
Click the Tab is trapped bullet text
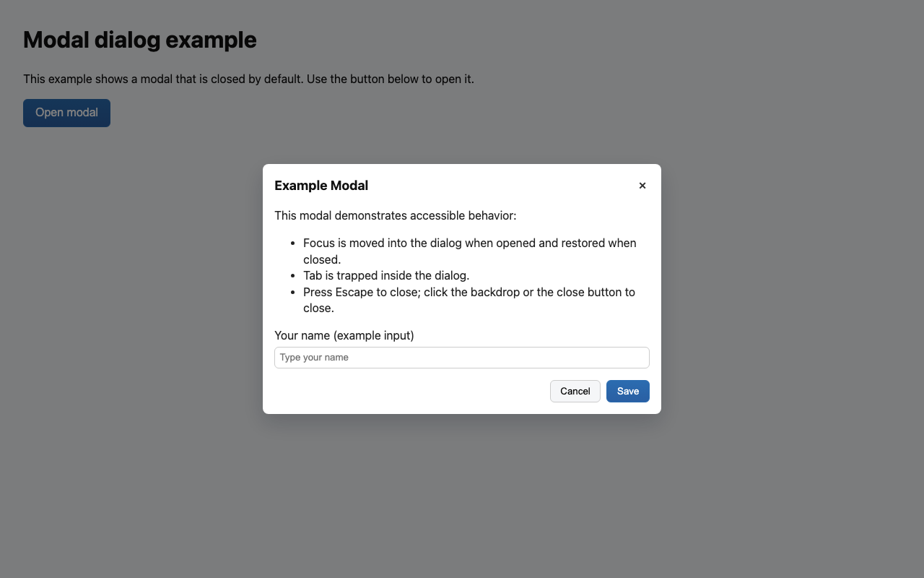pyautogui.click(x=386, y=275)
